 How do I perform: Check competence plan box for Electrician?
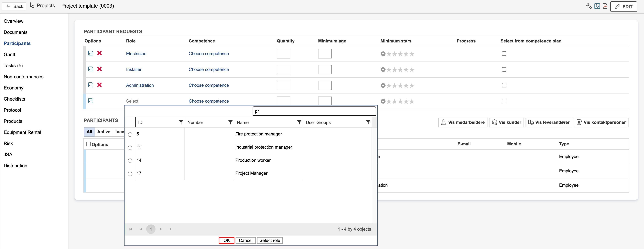point(504,54)
